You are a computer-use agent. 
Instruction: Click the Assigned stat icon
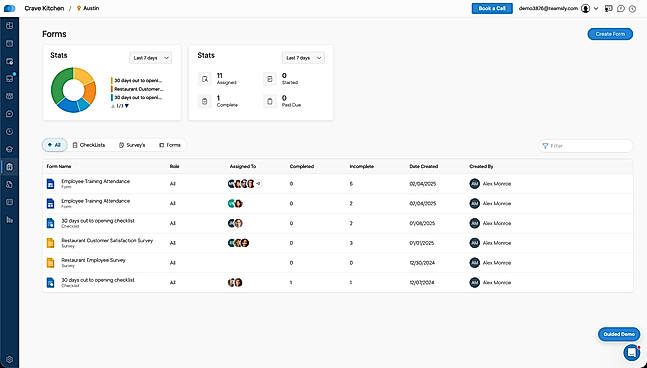click(x=205, y=79)
